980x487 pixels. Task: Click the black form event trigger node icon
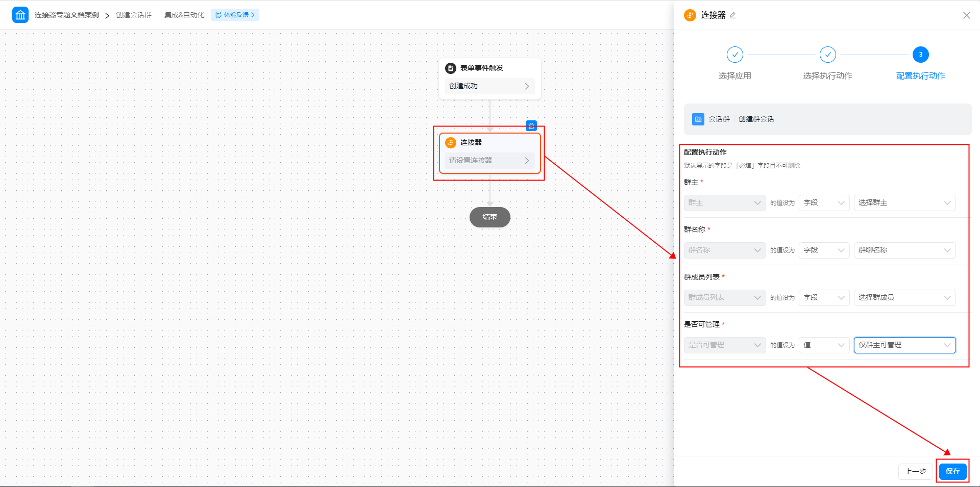pyautogui.click(x=451, y=68)
